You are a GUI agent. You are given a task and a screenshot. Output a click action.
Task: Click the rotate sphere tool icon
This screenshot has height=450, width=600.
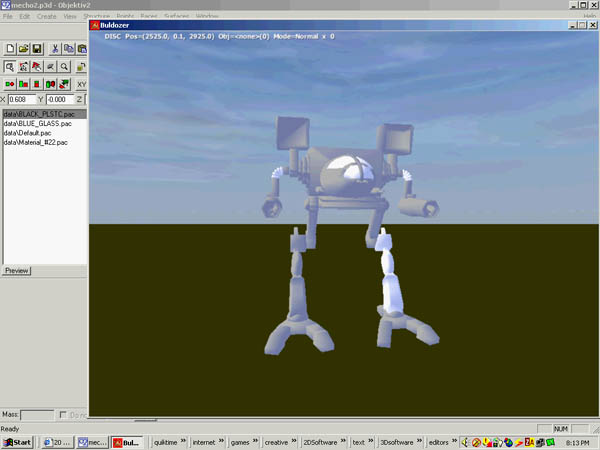point(81,67)
